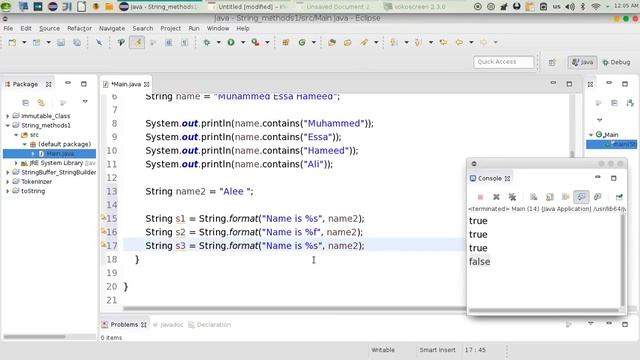Open the Run button dropdown arrow
This screenshot has height=360, width=640.
(243, 42)
